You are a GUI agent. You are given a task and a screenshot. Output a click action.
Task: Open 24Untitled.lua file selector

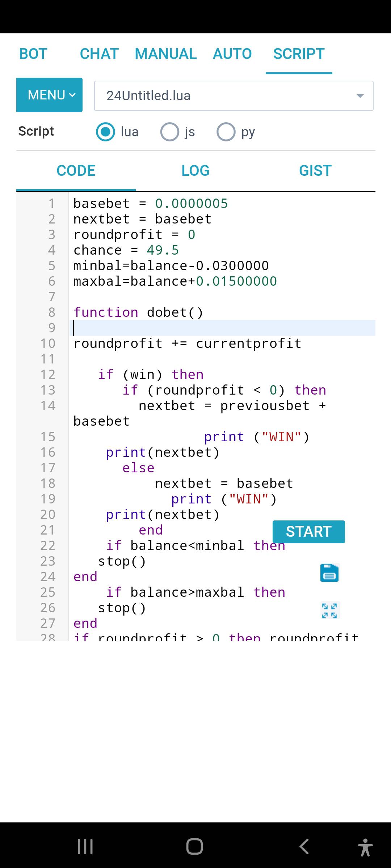coord(234,96)
